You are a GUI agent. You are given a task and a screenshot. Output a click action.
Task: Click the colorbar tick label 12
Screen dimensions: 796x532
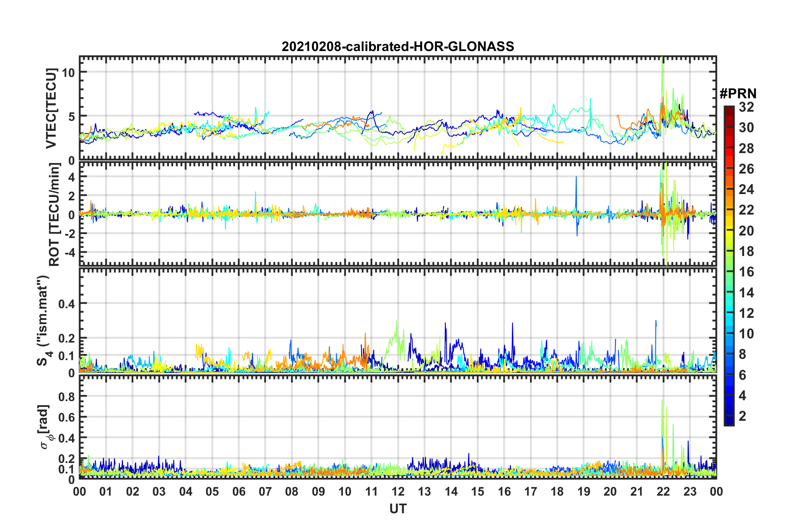click(746, 313)
